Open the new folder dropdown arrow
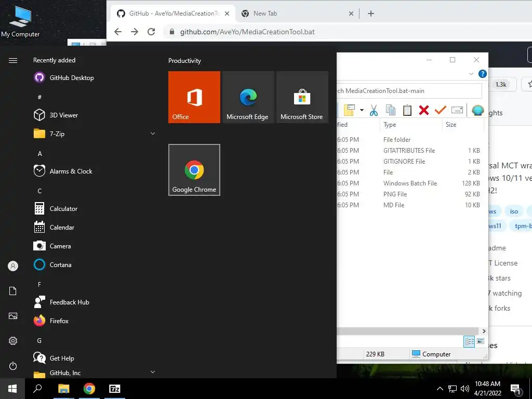Viewport: 532px width, 399px height. tap(362, 110)
